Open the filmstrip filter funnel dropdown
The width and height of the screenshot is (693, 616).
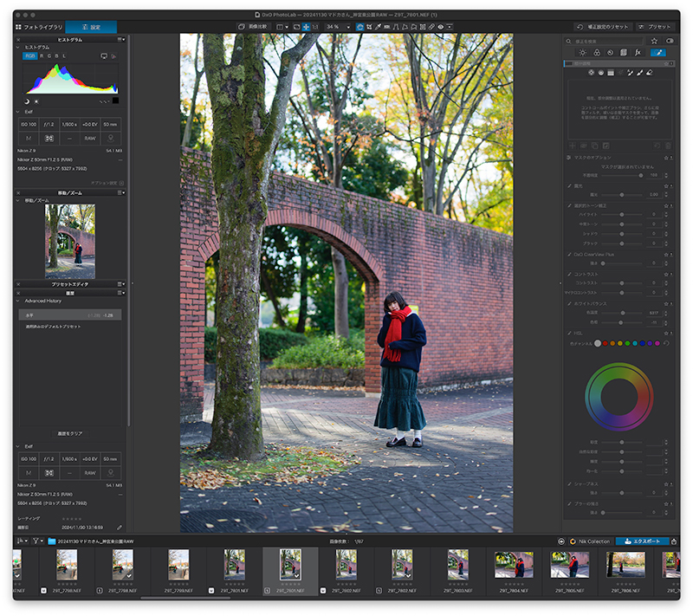coord(38,541)
